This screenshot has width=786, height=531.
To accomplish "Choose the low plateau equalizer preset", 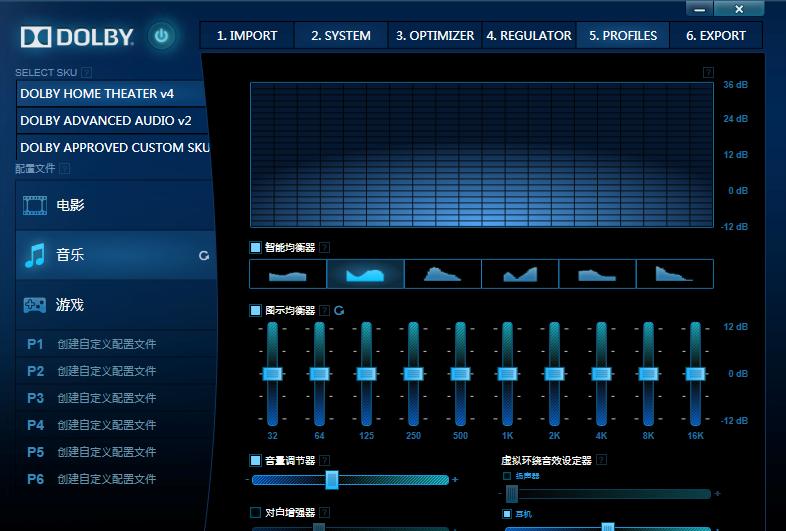I will coord(598,274).
